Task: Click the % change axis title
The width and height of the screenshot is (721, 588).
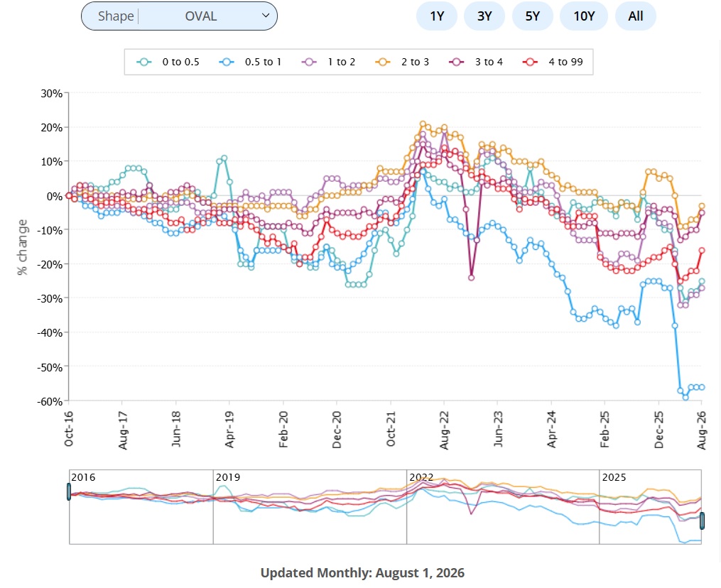Action: [x=22, y=247]
